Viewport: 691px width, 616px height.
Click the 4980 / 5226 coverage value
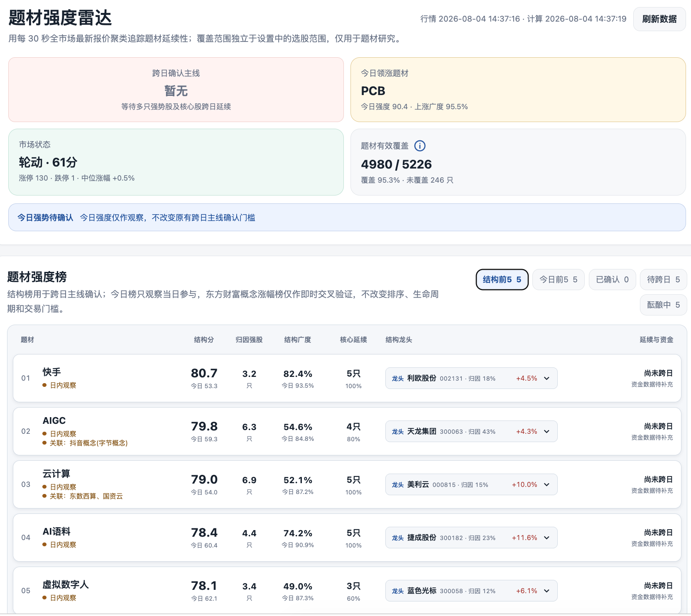click(397, 164)
